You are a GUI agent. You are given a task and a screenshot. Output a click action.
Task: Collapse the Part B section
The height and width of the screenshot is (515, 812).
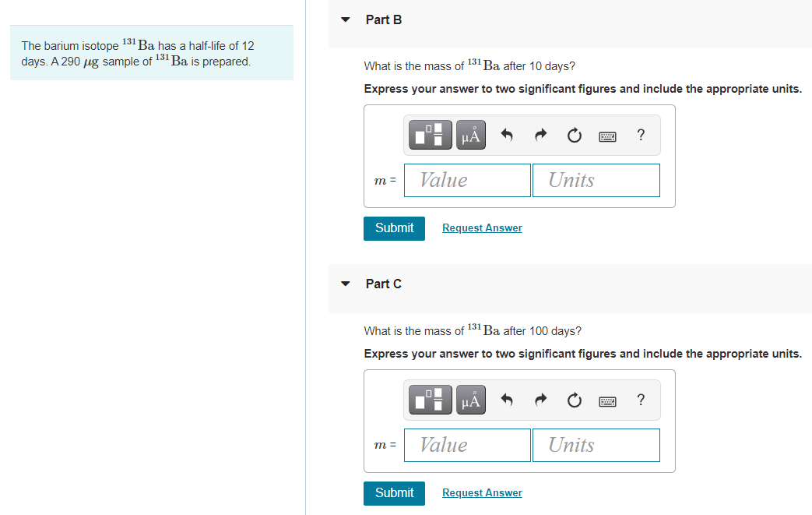pyautogui.click(x=345, y=19)
